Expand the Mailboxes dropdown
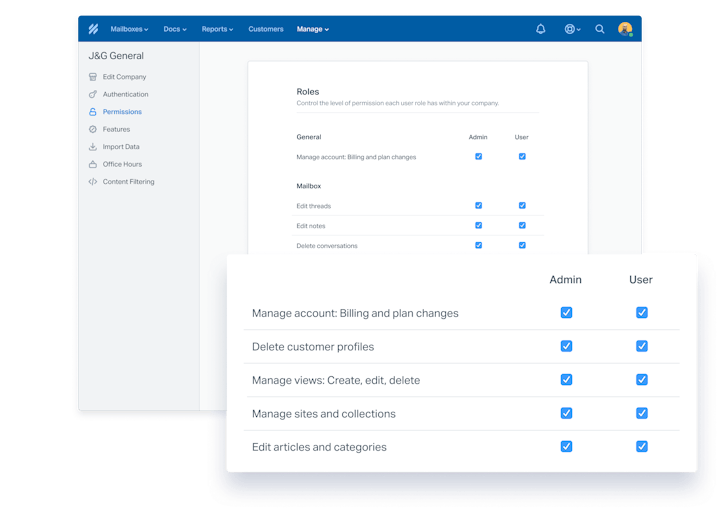The image size is (720, 511). 129,29
